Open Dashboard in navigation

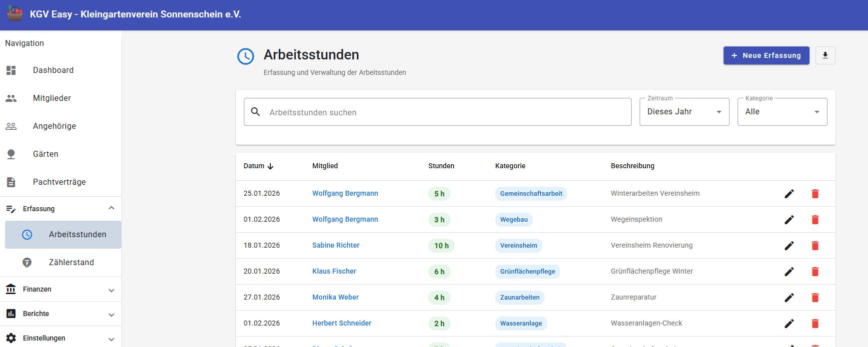60,70
